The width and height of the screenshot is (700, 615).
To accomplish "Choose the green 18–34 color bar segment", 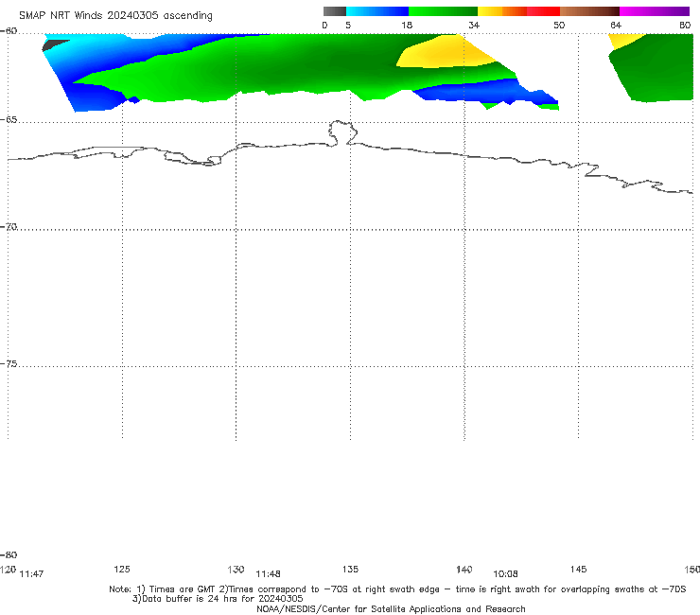I will click(x=443, y=11).
